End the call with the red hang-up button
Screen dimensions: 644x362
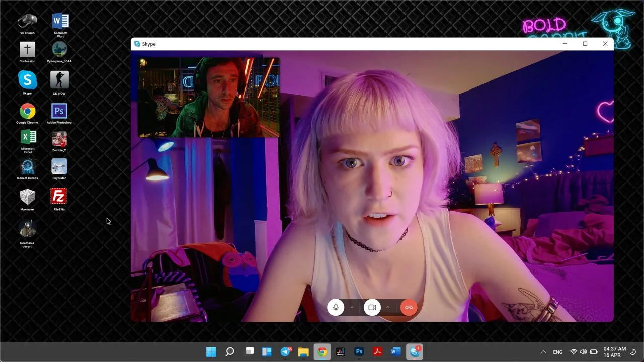(409, 307)
